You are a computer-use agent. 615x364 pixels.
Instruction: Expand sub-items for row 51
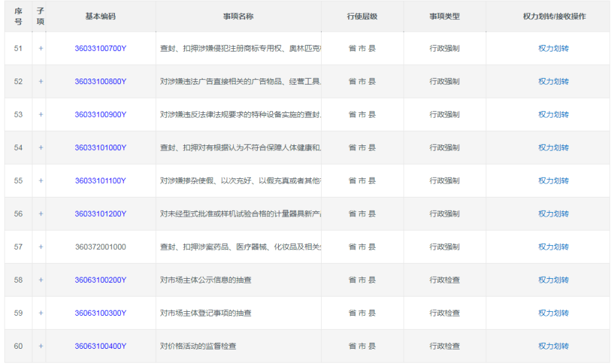(x=40, y=48)
